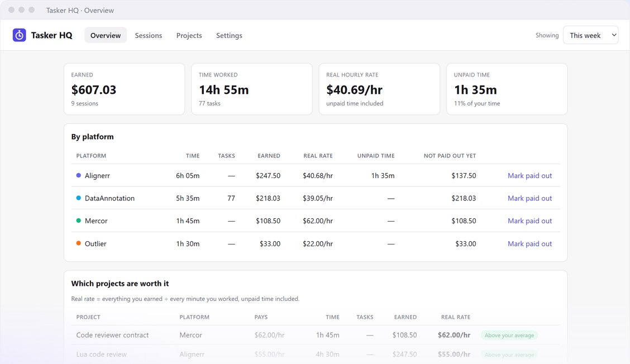
Task: Click the Lua code review project row
Action: pyautogui.click(x=316, y=355)
